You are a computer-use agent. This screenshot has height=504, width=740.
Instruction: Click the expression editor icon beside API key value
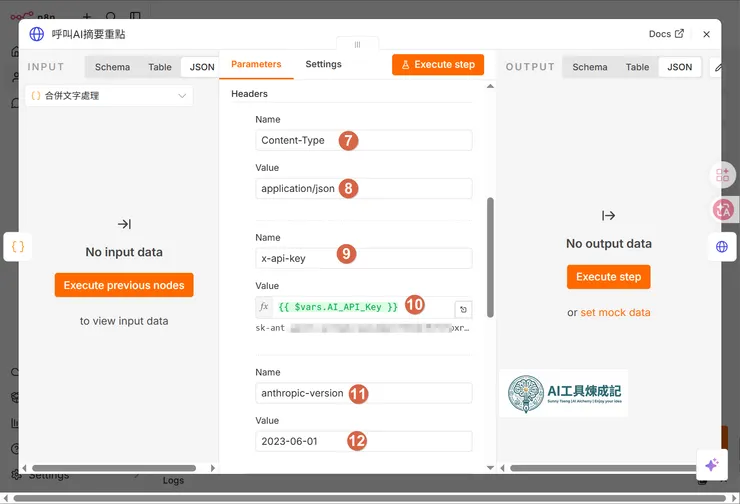(463, 310)
